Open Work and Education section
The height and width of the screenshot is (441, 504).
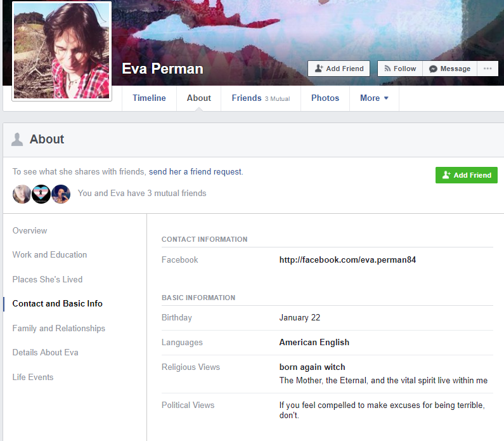[49, 254]
